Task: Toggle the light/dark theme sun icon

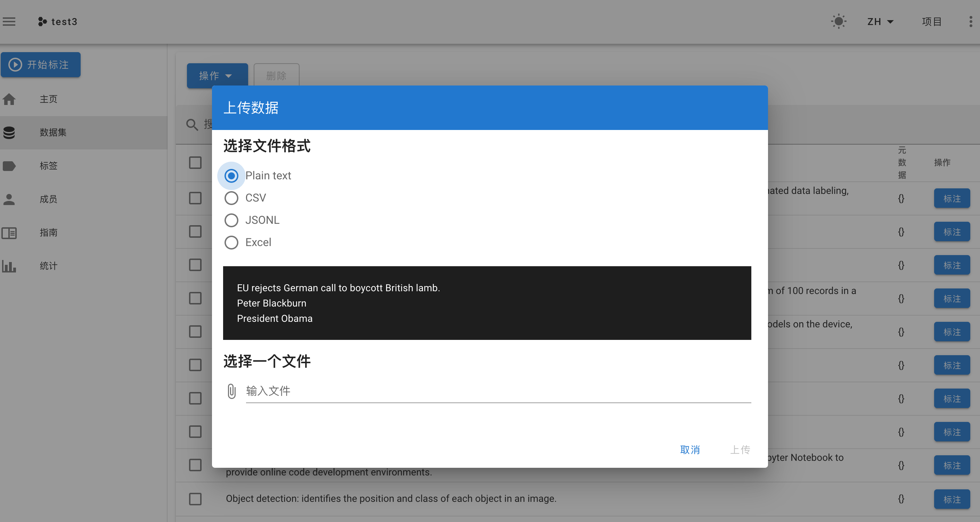Action: pos(839,21)
